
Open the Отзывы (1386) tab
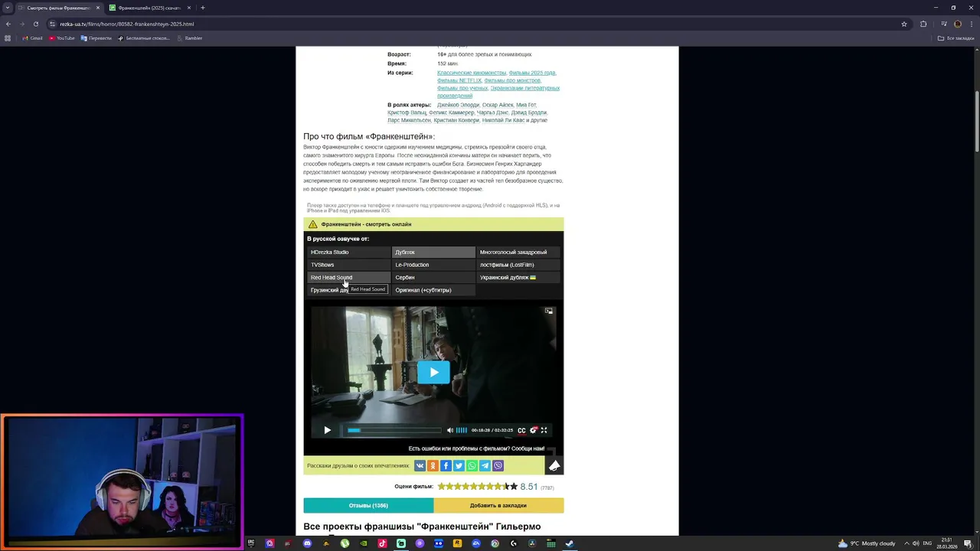click(x=368, y=505)
